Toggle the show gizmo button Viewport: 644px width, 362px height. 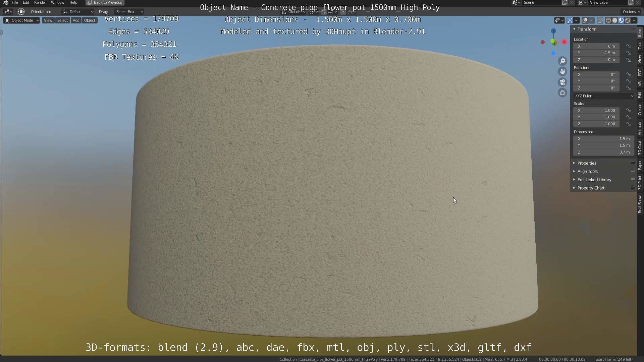[x=570, y=20]
